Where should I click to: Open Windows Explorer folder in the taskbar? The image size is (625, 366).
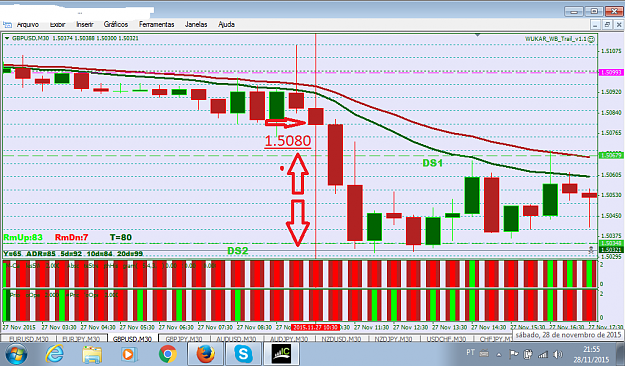click(92, 354)
